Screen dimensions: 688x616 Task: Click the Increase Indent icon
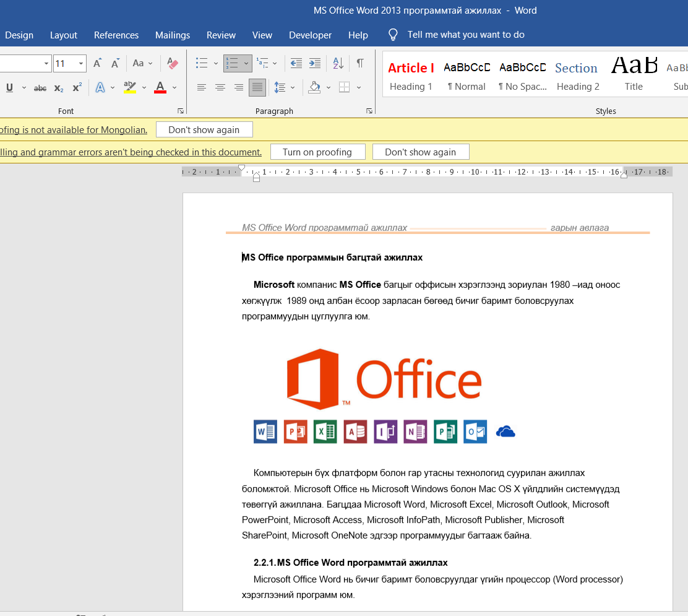click(x=314, y=63)
